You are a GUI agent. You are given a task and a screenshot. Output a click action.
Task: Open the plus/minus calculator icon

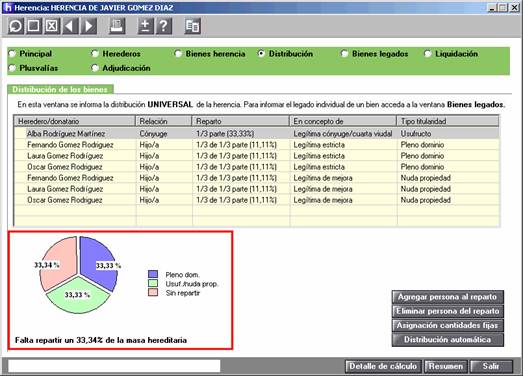145,26
